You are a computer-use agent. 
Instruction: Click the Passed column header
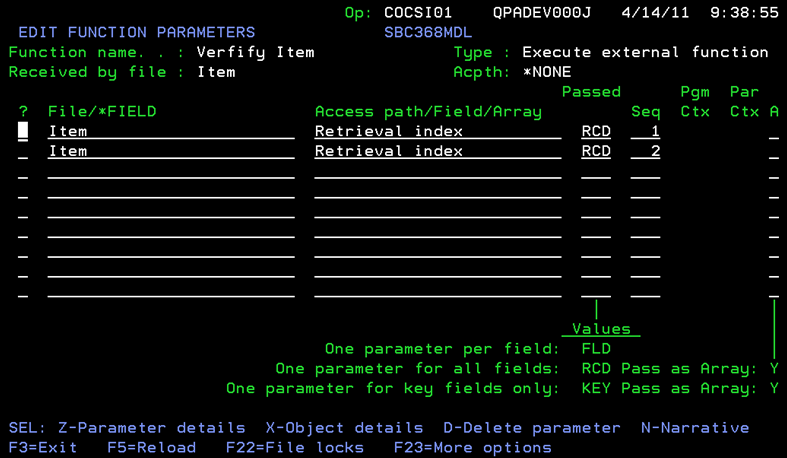(x=591, y=92)
